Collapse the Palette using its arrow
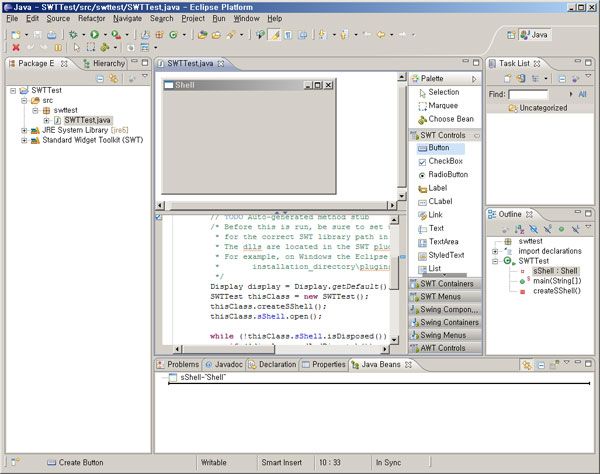The height and width of the screenshot is (474, 600). click(x=474, y=79)
